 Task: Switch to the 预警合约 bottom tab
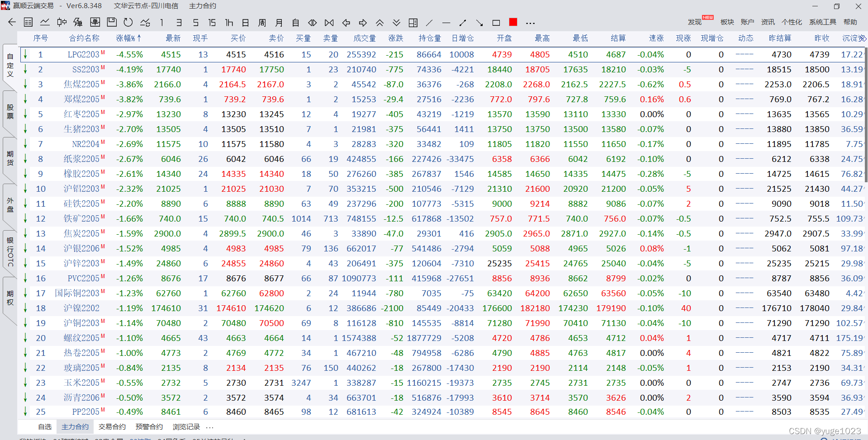click(x=149, y=426)
